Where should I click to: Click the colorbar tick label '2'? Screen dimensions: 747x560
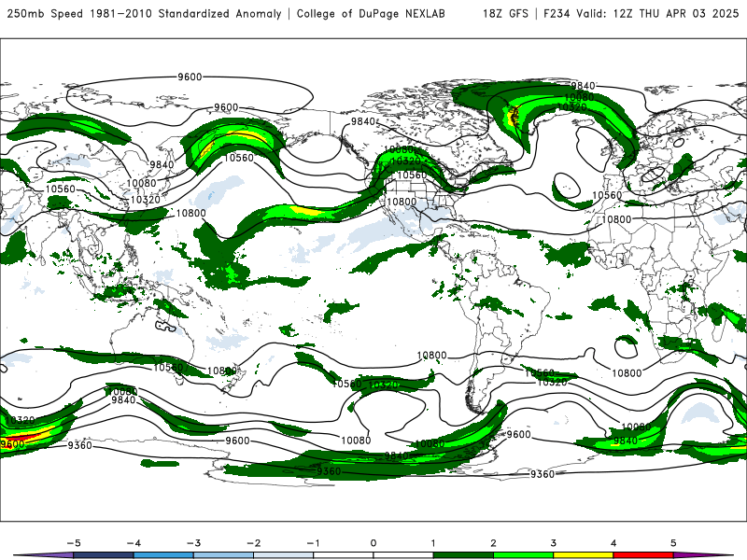pos(494,543)
